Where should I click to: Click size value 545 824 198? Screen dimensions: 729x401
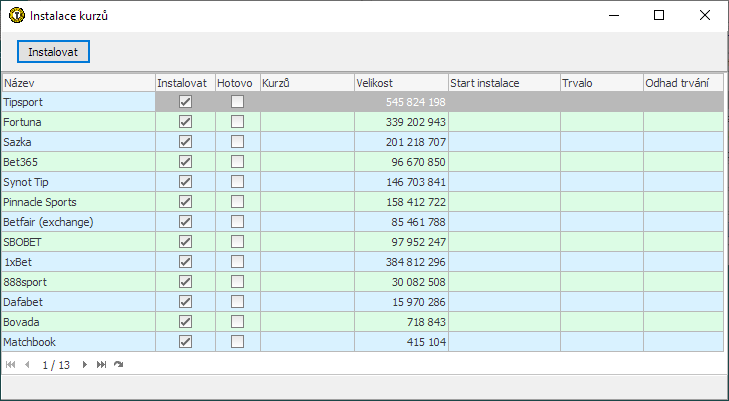click(x=416, y=102)
